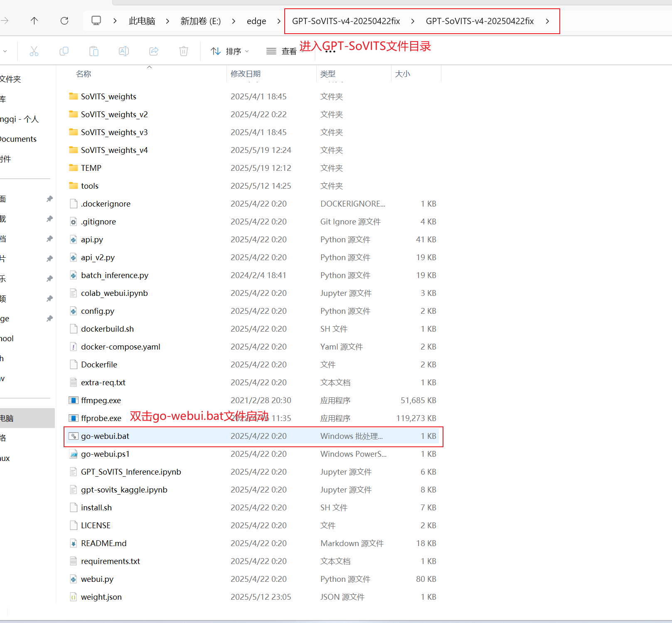Select gpt-sovits_kaggle.ipynb file

coord(124,490)
